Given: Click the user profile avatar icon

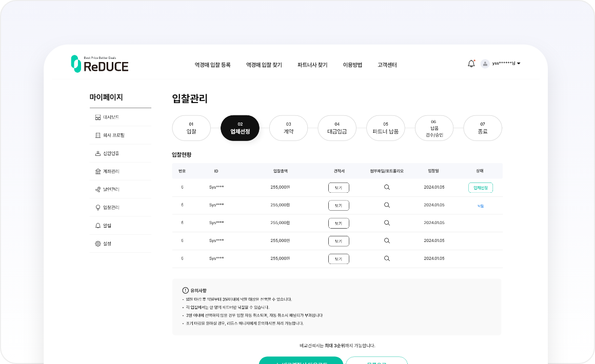Looking at the screenshot, I should point(485,64).
